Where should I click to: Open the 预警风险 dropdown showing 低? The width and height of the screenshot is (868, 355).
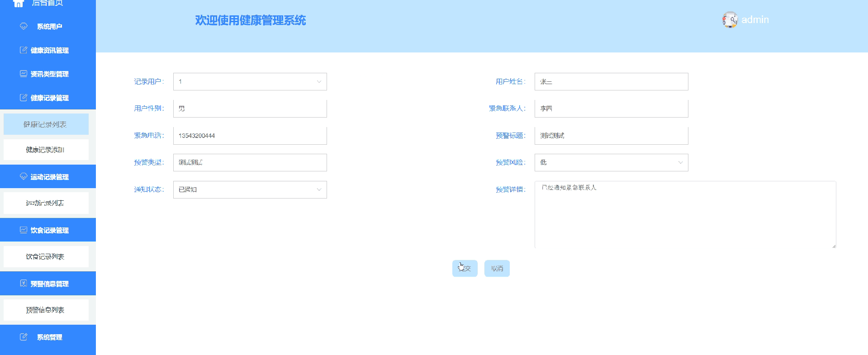tap(611, 162)
